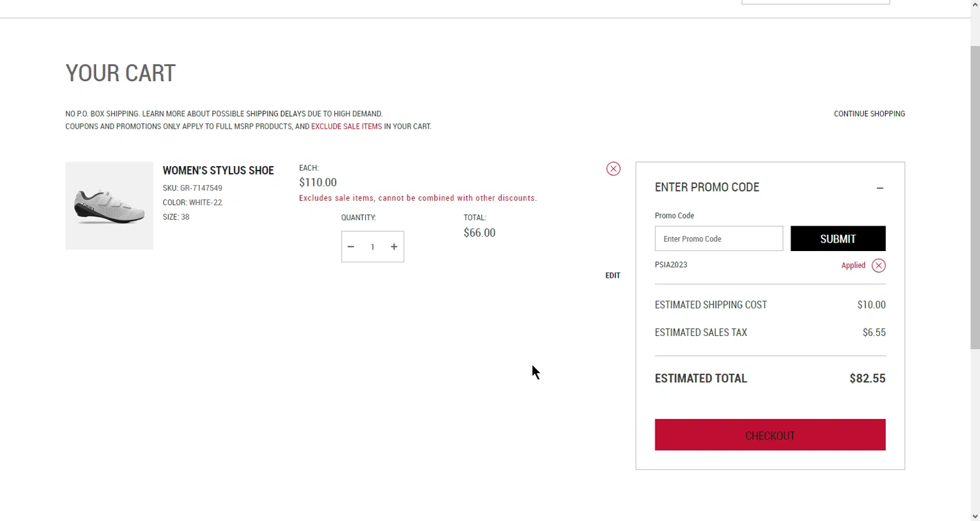Focus the Enter Promo Code text field
The image size is (980, 521).
click(719, 239)
